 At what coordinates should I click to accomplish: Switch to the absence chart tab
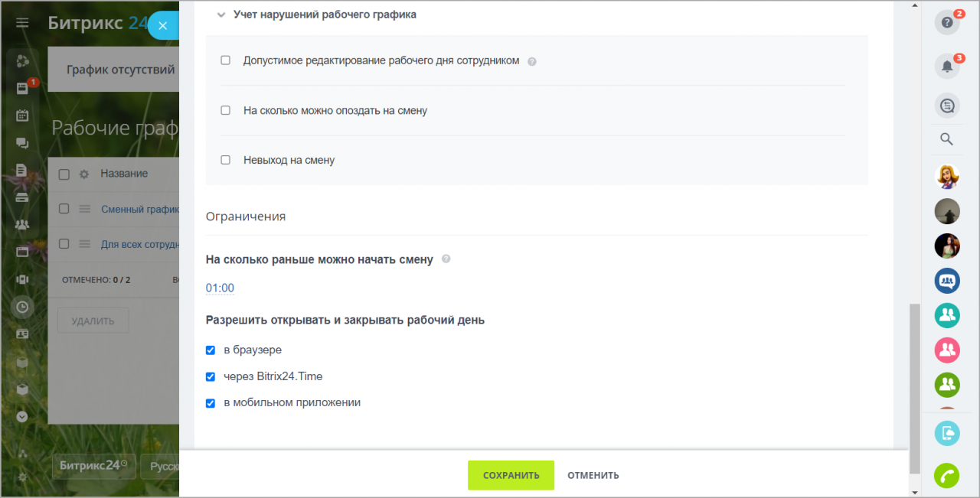pyautogui.click(x=121, y=70)
